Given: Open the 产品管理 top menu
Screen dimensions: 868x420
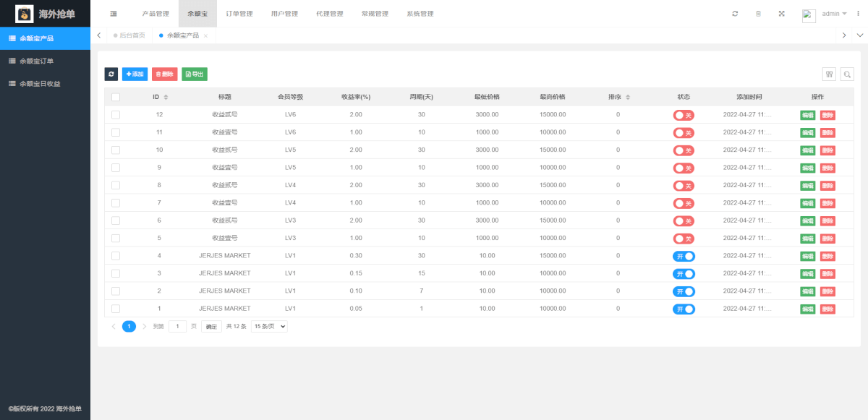Looking at the screenshot, I should coord(156,14).
